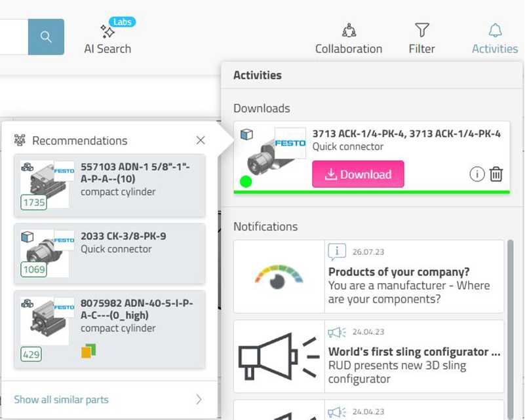Select the 2033 CK-3/8-PK-9 Quick connector
Screen dimensions: 525x420
[109, 254]
